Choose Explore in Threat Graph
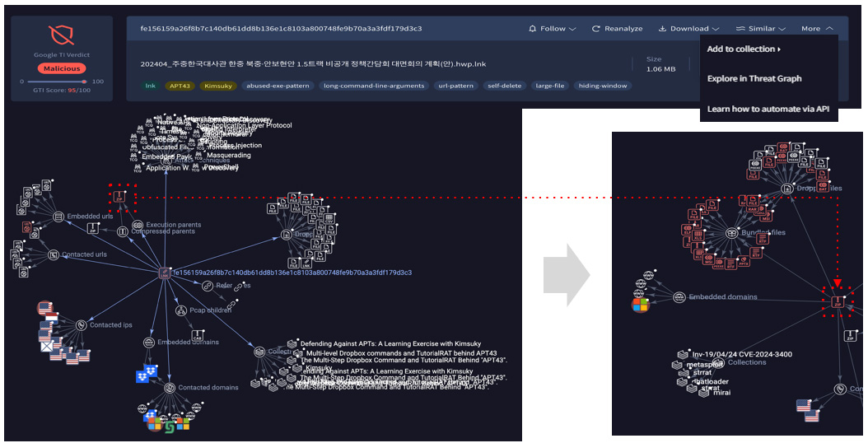 pos(754,78)
